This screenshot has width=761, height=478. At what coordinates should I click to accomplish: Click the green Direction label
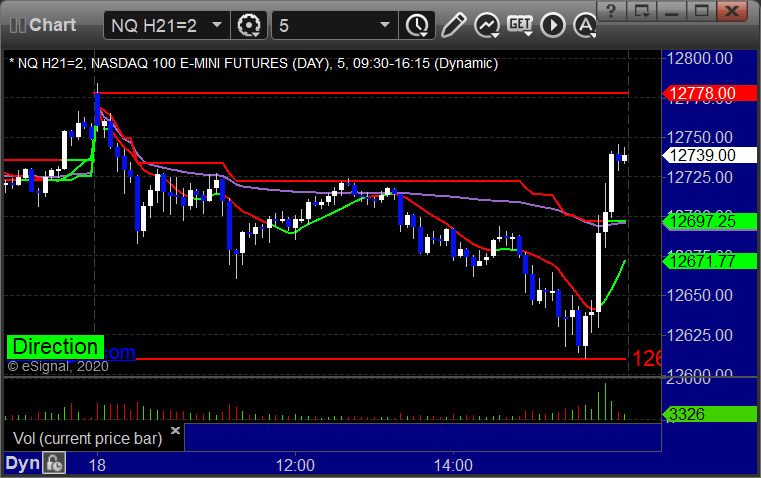coord(55,347)
